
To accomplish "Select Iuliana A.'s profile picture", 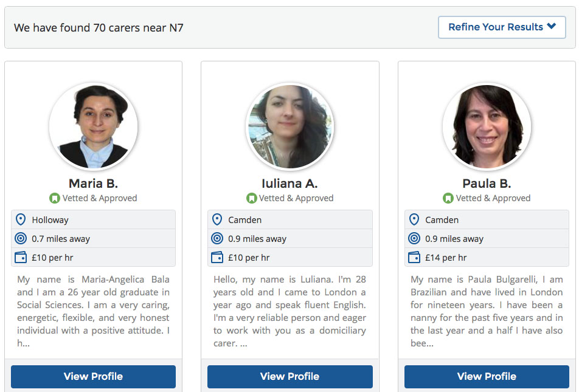I will pos(290,126).
